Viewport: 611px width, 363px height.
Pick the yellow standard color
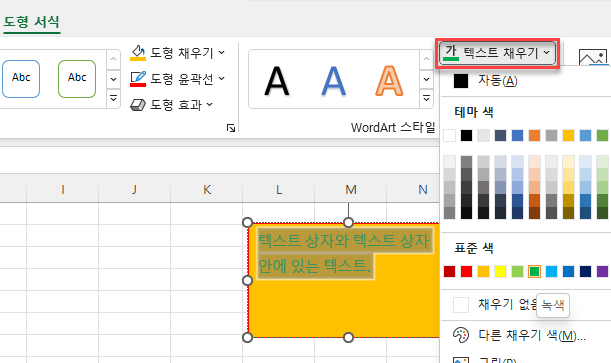(500, 271)
